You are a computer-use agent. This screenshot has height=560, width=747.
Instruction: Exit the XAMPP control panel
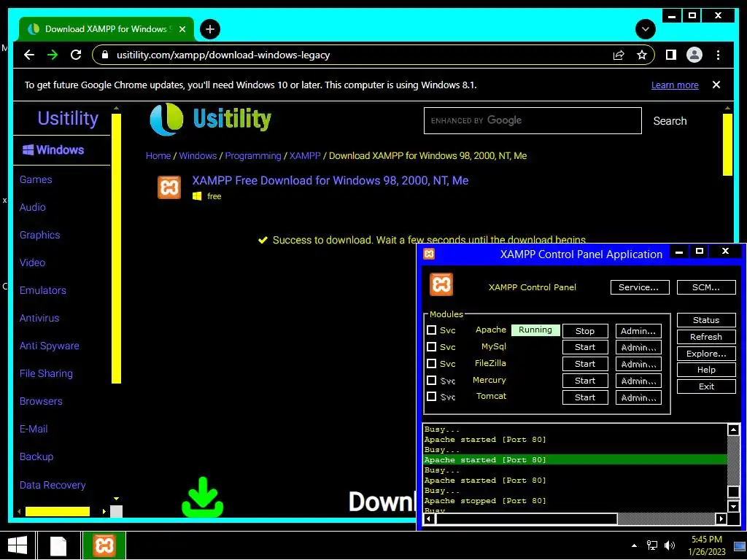coord(706,386)
